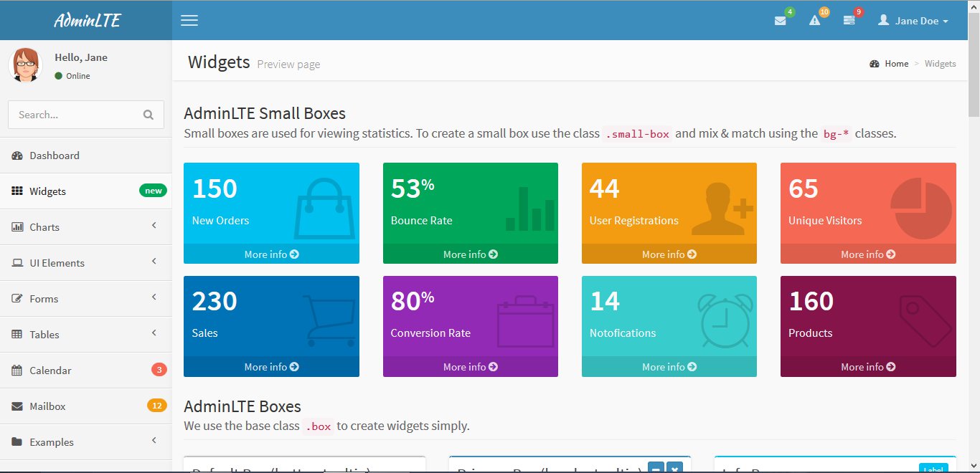Click the price tag icon on Products
Viewport: 980px width, 473px height.
click(925, 322)
